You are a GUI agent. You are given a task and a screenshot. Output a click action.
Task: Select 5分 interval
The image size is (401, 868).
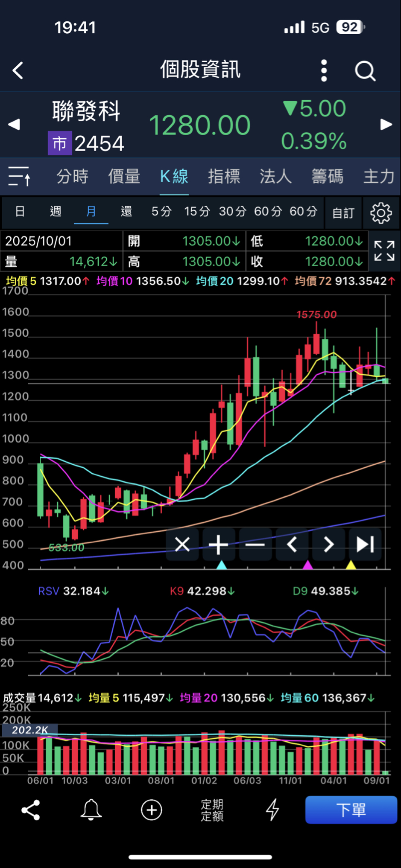click(x=161, y=211)
